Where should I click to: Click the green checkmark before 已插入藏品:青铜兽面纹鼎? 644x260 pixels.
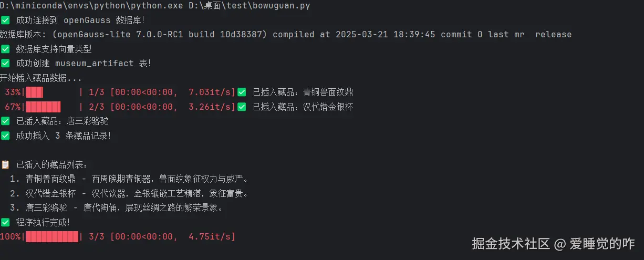point(242,92)
